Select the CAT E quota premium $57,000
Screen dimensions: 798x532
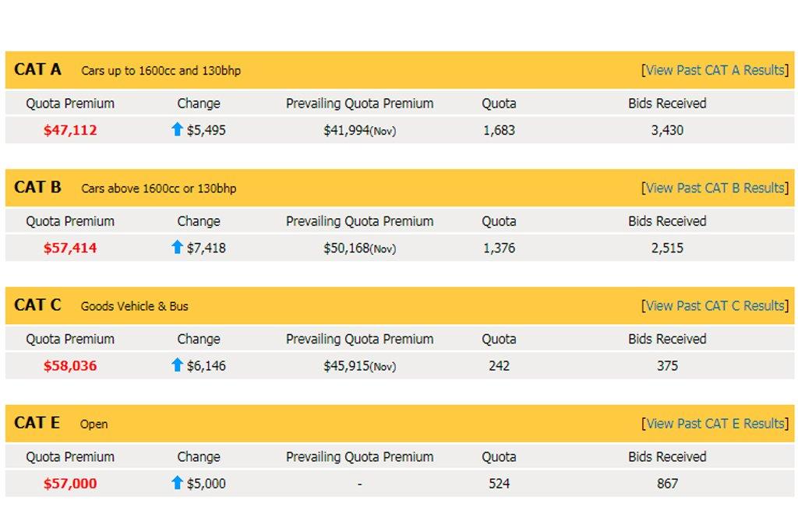tap(70, 484)
